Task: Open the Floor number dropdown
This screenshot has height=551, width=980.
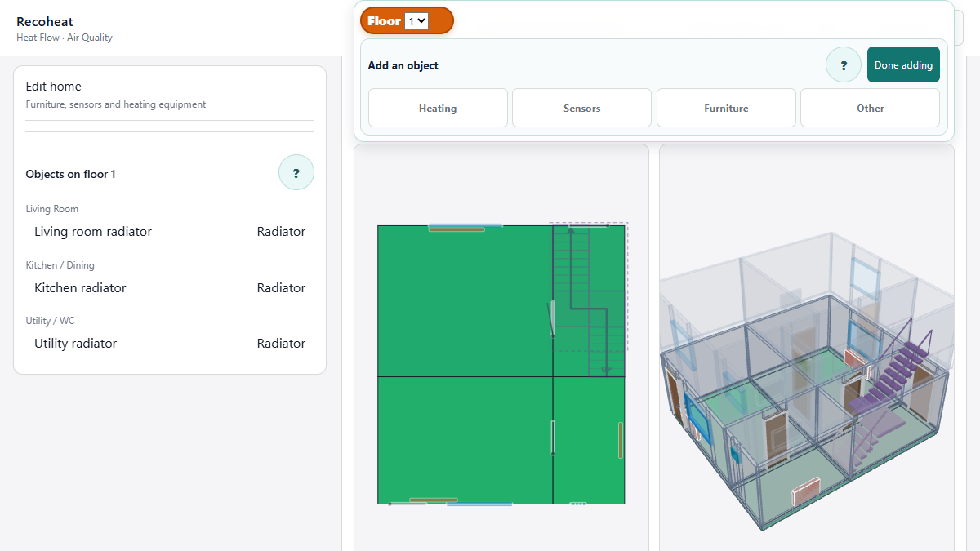Action: pyautogui.click(x=416, y=21)
